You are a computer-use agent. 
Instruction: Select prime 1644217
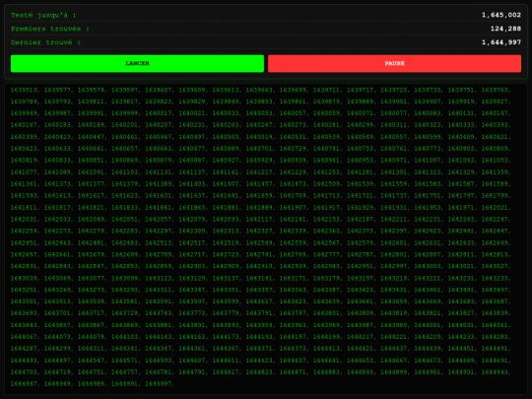360,337
